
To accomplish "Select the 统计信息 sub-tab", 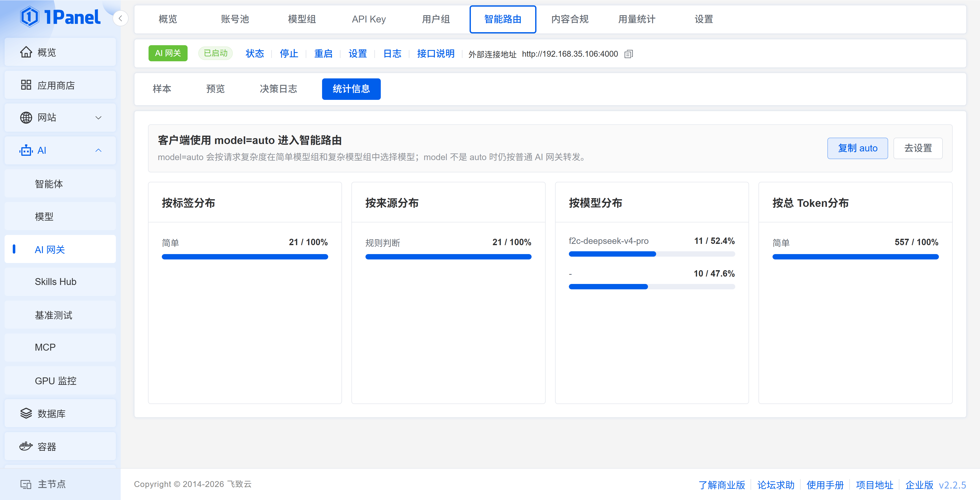I will tap(351, 89).
